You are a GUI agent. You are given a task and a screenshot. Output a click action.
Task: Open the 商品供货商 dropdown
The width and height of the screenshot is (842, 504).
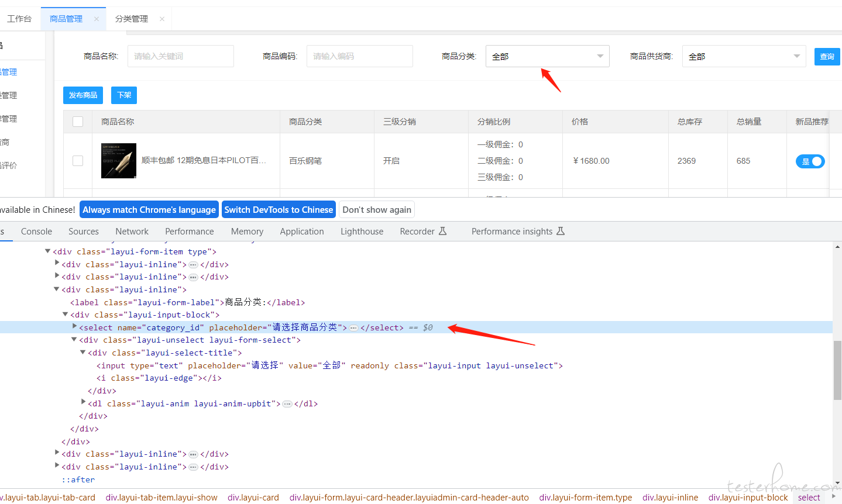[744, 56]
